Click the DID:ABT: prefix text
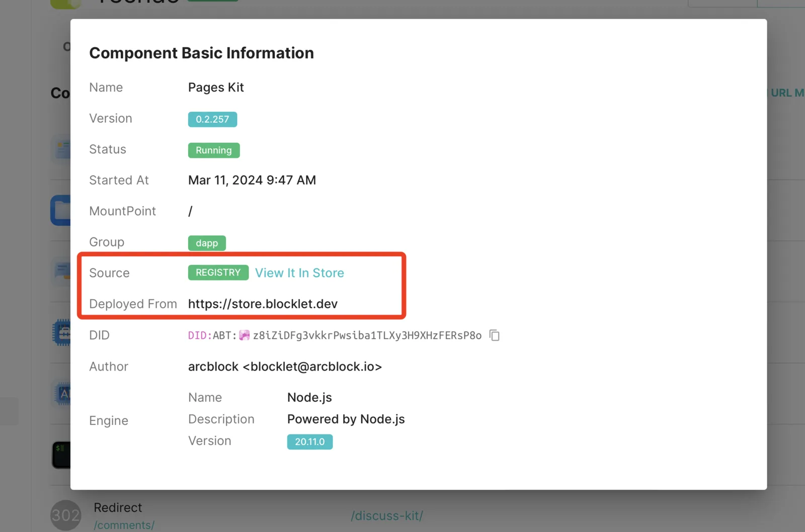The image size is (805, 532). click(212, 335)
